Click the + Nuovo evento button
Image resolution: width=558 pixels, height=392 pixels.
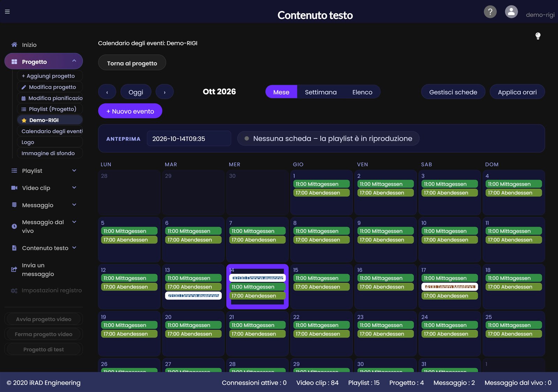coord(130,111)
